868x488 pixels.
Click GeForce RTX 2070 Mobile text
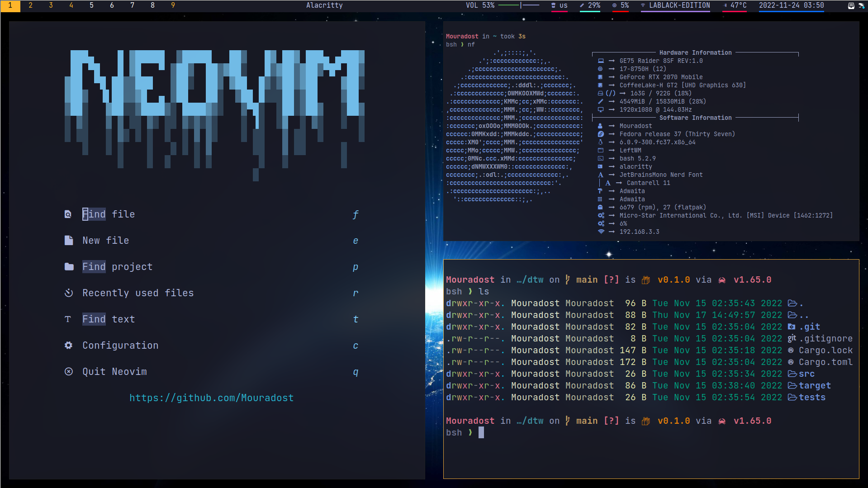point(661,77)
